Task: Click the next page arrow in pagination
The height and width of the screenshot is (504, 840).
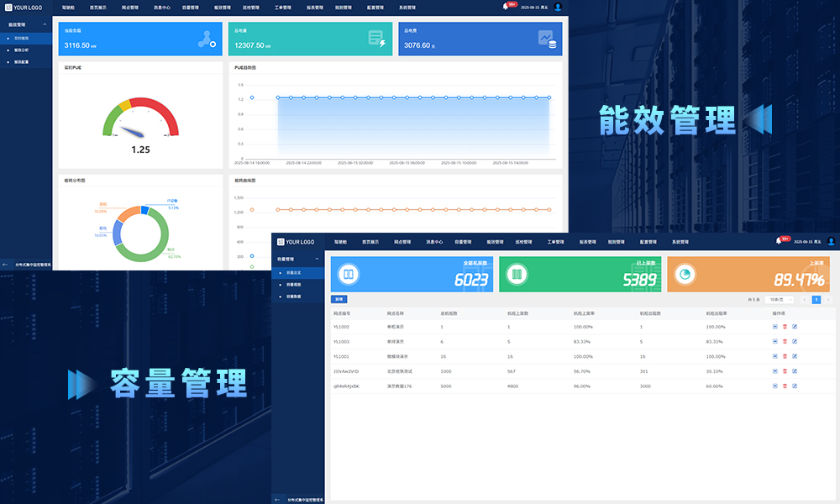Action: pyautogui.click(x=828, y=299)
